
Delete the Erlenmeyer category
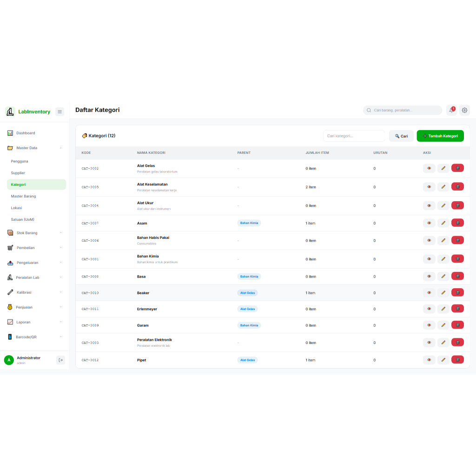[457, 309]
